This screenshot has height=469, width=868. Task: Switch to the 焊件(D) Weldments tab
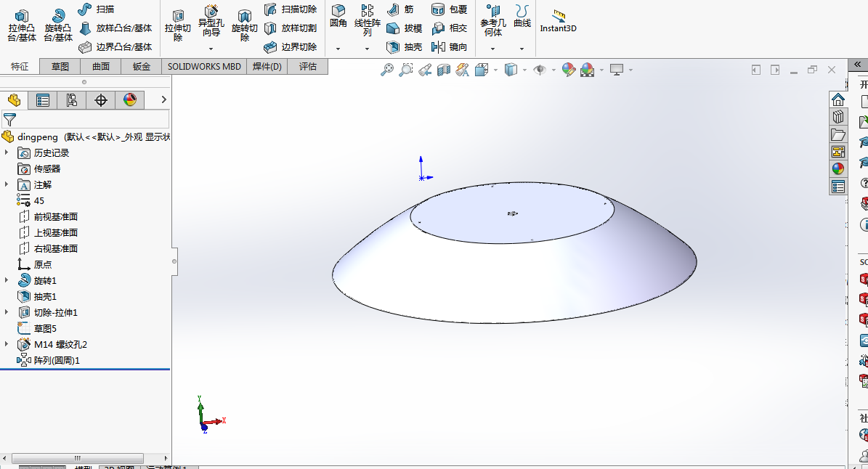pyautogui.click(x=267, y=66)
